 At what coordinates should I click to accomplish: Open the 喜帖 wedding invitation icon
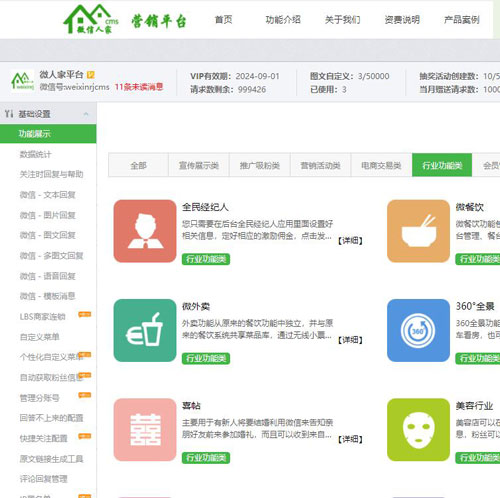[x=145, y=430]
